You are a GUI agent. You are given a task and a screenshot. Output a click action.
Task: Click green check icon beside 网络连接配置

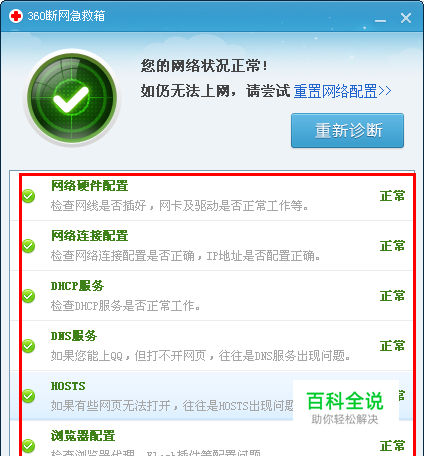[29, 246]
